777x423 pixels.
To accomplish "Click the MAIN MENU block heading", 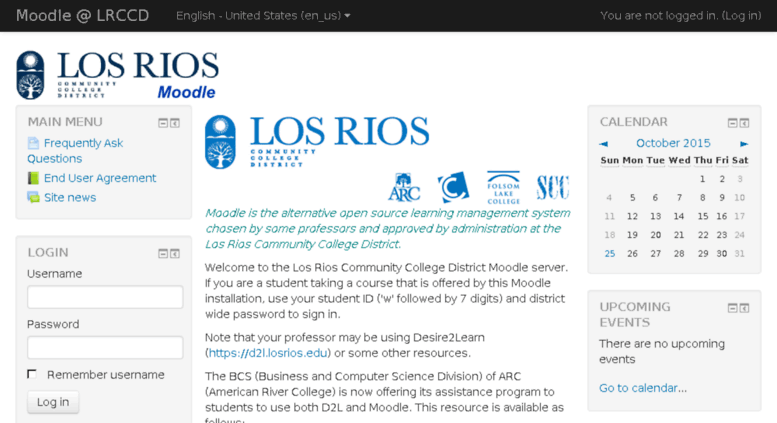I will coord(65,122).
